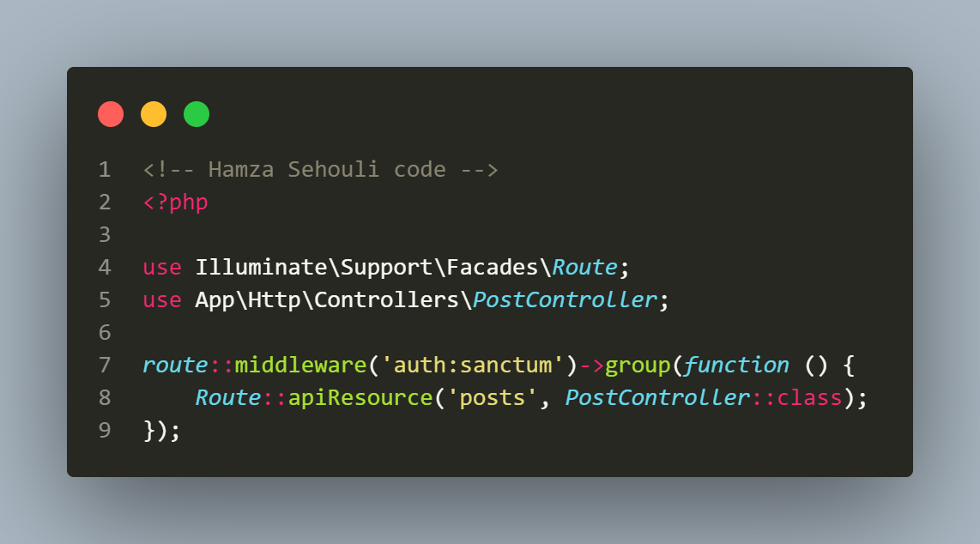Click the red close dot
980x544 pixels.
click(111, 114)
